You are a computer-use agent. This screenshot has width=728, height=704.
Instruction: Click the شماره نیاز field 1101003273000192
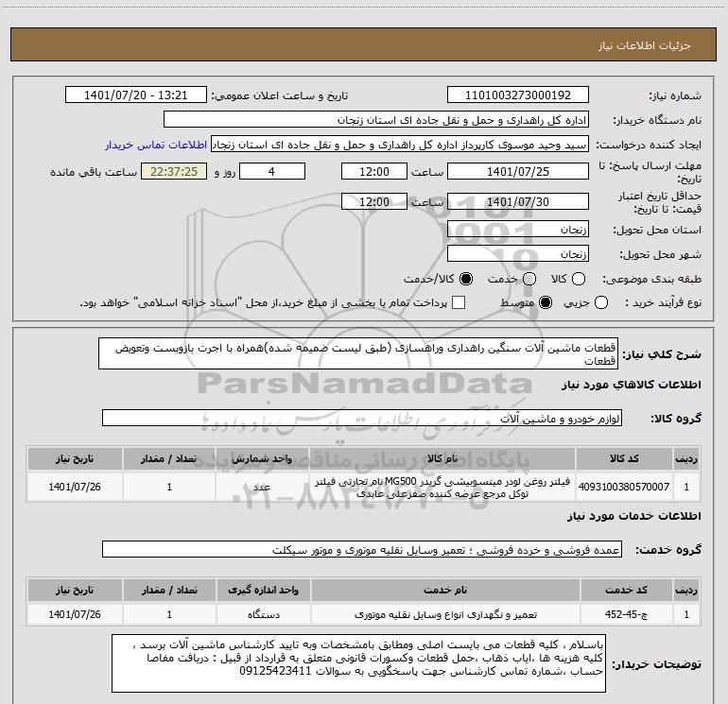tap(518, 95)
